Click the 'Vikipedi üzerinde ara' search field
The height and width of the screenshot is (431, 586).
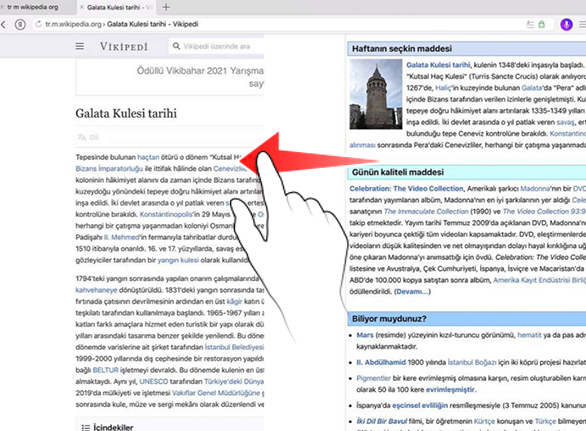click(x=217, y=46)
